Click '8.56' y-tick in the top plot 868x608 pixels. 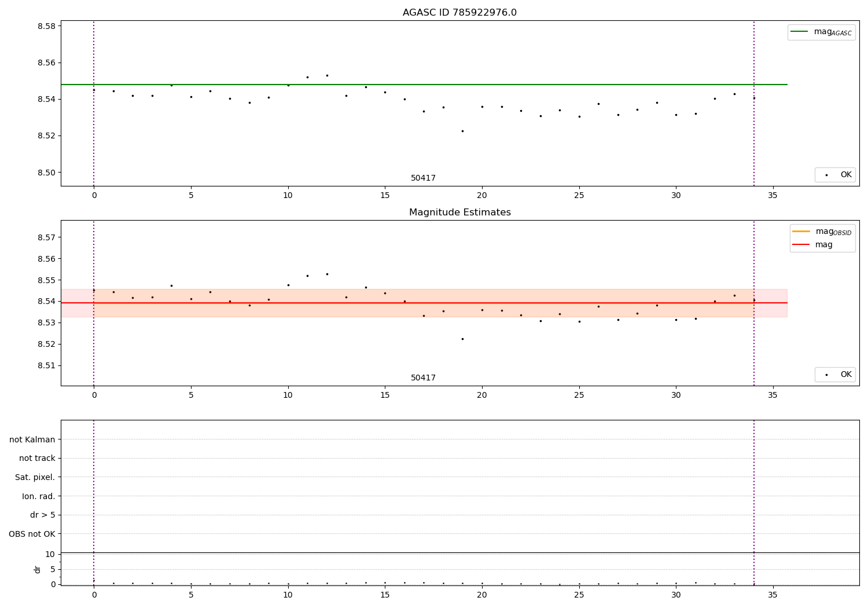pos(46,63)
